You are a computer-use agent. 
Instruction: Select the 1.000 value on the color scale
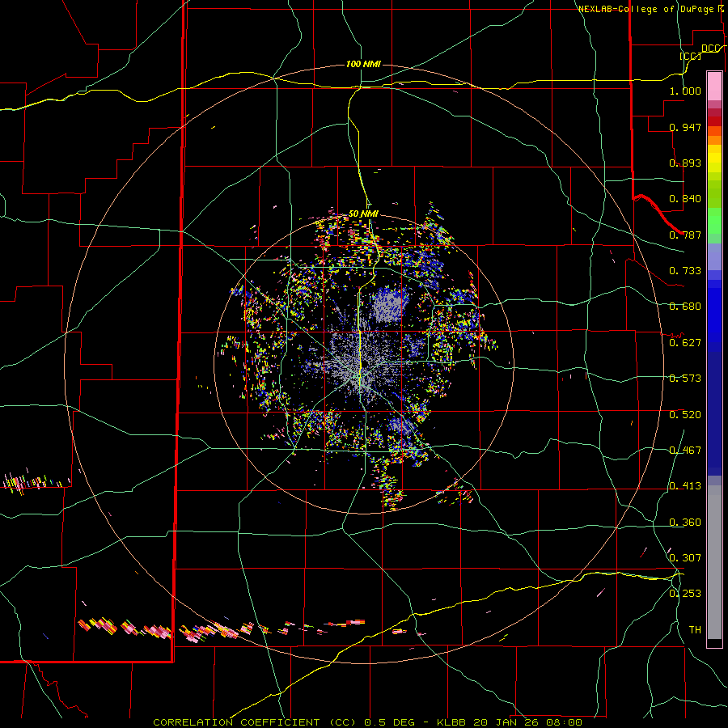pos(685,91)
